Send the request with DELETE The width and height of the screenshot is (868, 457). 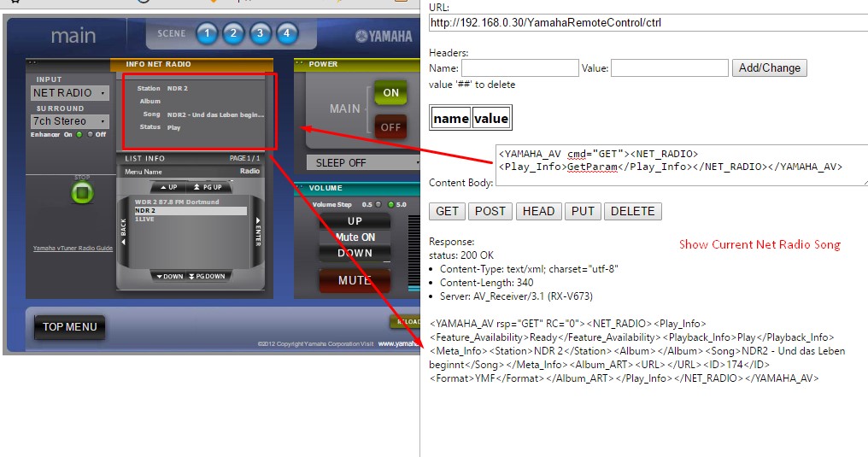pos(633,211)
